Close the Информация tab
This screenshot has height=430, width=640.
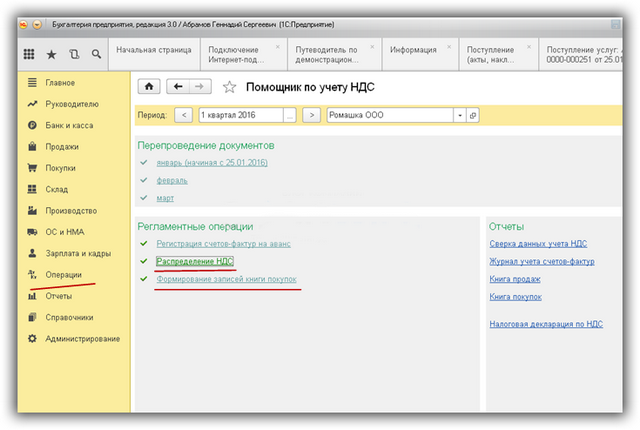[449, 47]
